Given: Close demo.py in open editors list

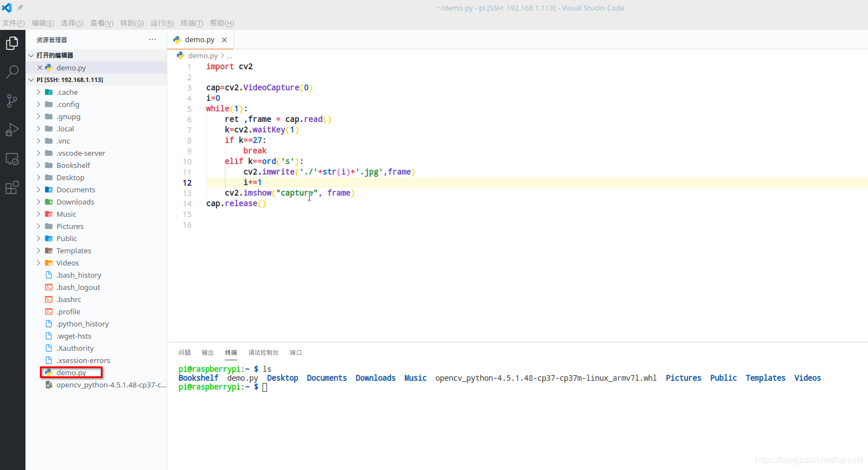Looking at the screenshot, I should click(40, 68).
